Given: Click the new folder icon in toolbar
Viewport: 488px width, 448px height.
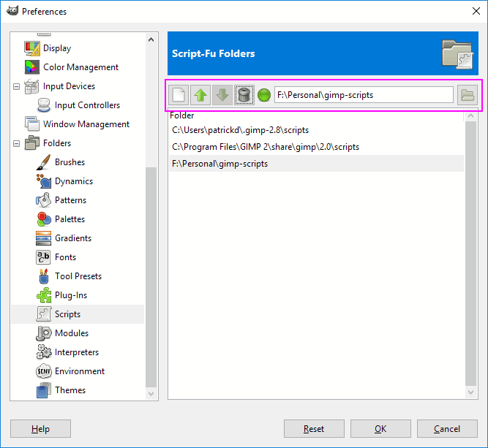Looking at the screenshot, I should click(x=179, y=95).
